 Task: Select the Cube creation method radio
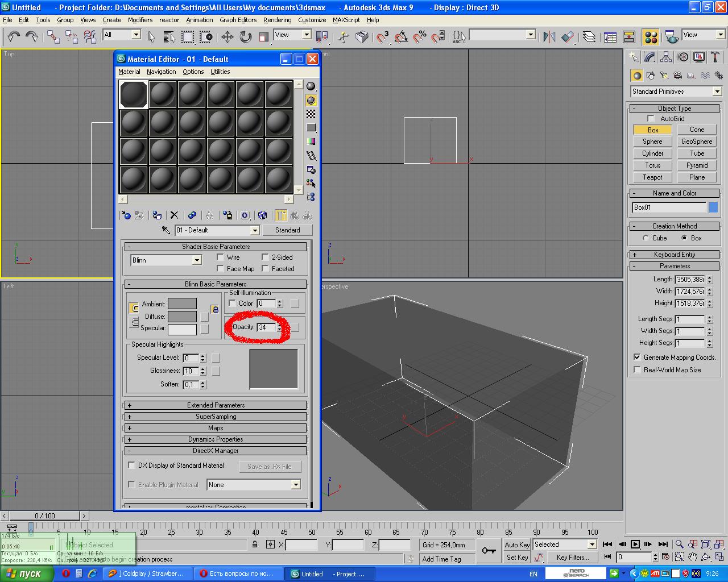[646, 238]
